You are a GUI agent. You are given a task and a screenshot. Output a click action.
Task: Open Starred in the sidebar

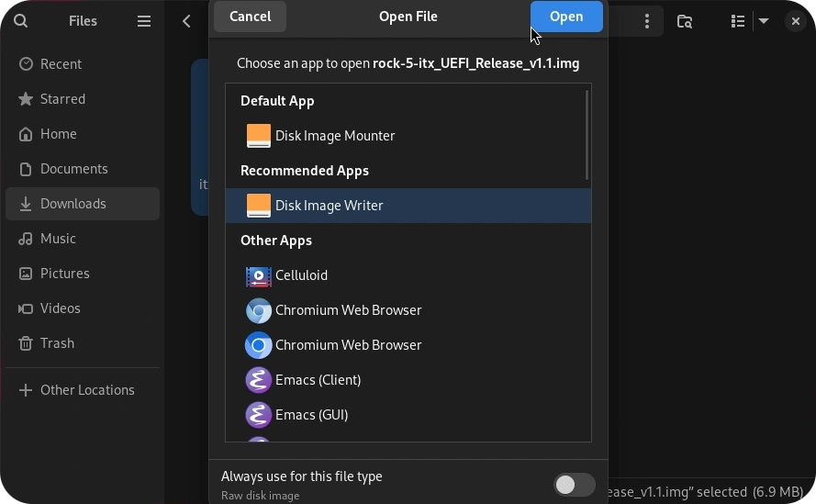[83, 99]
